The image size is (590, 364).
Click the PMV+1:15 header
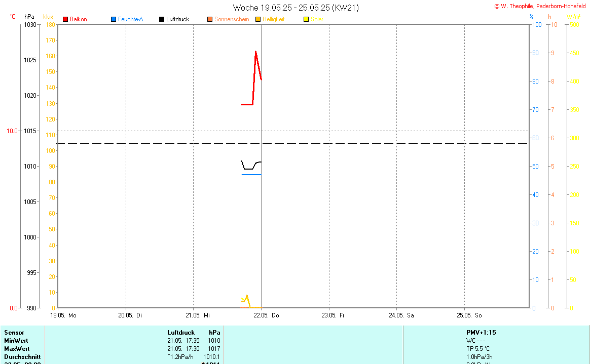(481, 333)
